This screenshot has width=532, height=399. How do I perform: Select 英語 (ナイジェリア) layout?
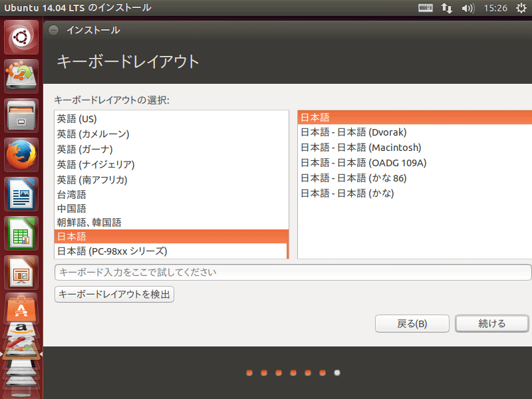coord(171,164)
